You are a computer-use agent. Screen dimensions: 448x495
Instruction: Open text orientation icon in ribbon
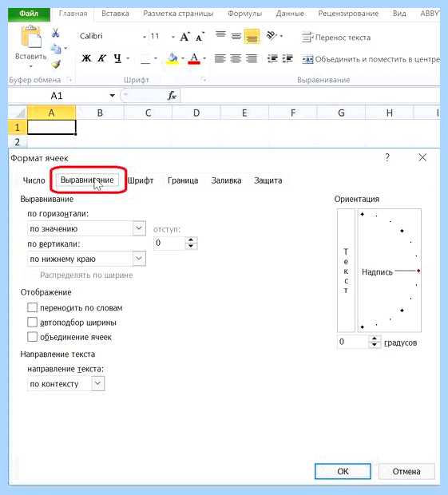click(272, 35)
